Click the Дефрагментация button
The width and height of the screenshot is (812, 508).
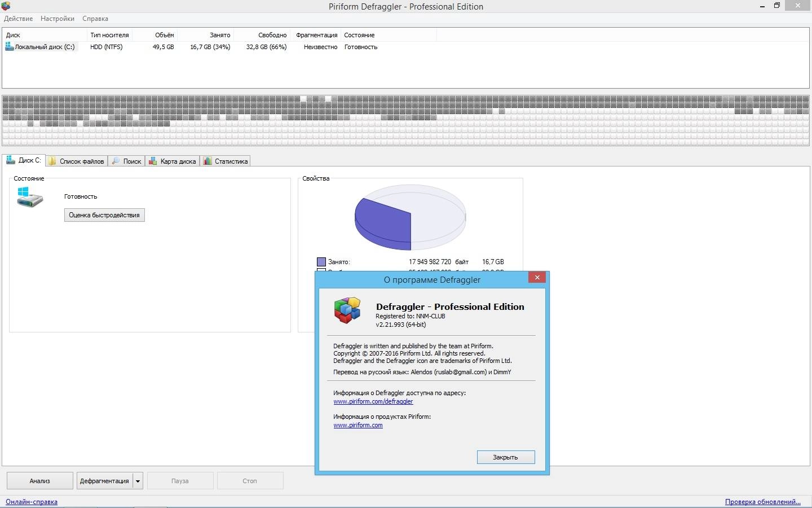pyautogui.click(x=104, y=481)
